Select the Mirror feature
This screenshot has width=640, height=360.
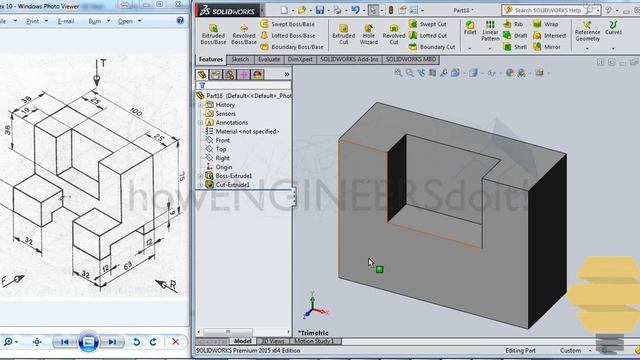(547, 47)
